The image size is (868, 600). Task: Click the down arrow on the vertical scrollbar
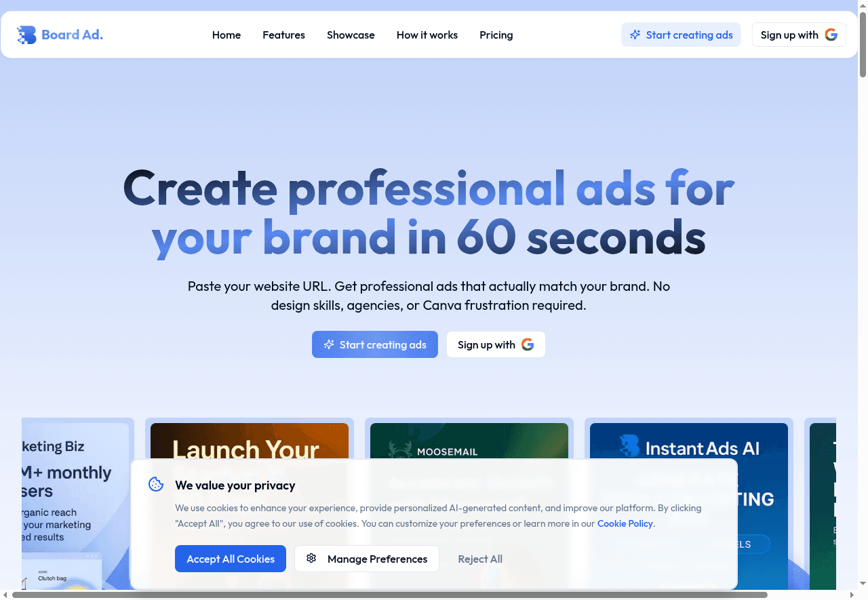[x=862, y=583]
